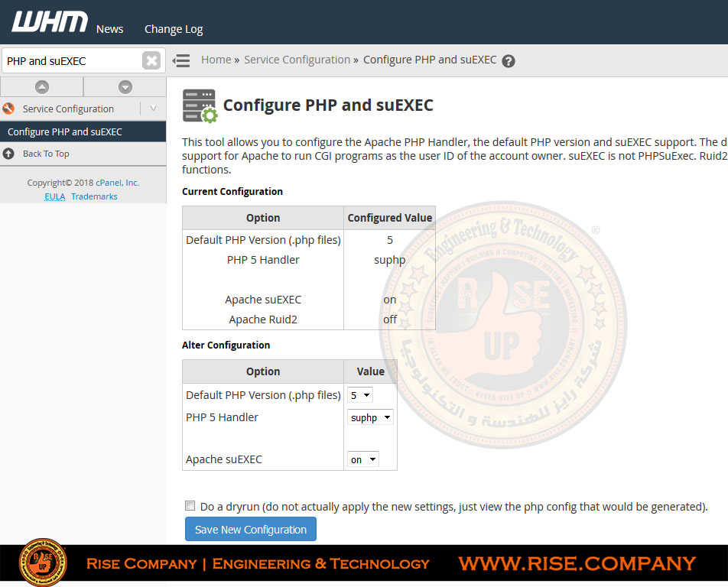Screen dimensions: 728x587
Task: Click 'Apache suEXEC' label in Alter Configuration
Action: [224, 459]
